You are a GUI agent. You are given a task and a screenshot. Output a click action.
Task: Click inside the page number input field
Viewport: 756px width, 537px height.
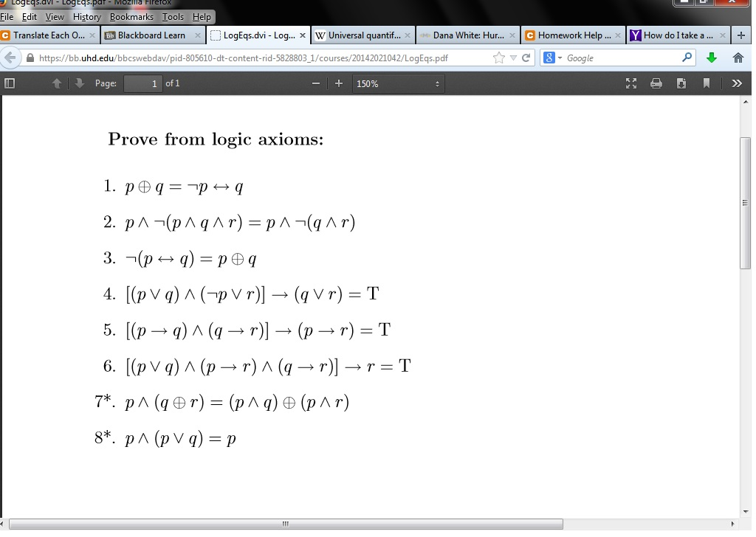(143, 83)
